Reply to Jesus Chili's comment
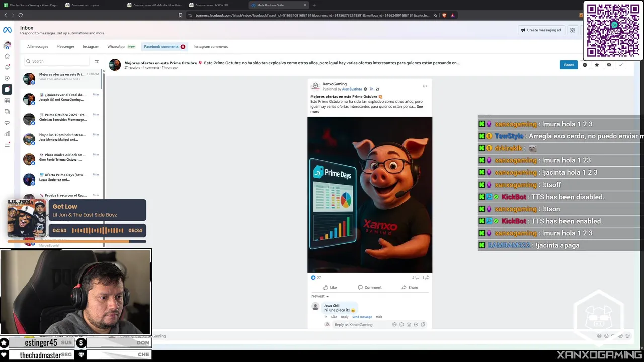The width and height of the screenshot is (644, 362). point(344,317)
